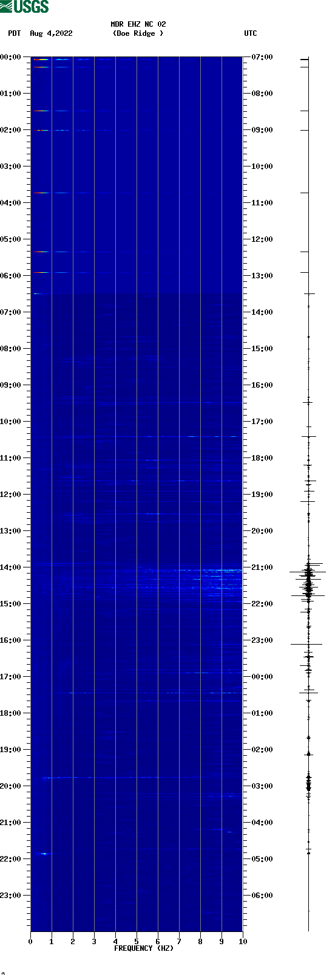The image size is (335, 980).
Task: Click the 10 Hz frequency tick label
Action: (x=243, y=942)
